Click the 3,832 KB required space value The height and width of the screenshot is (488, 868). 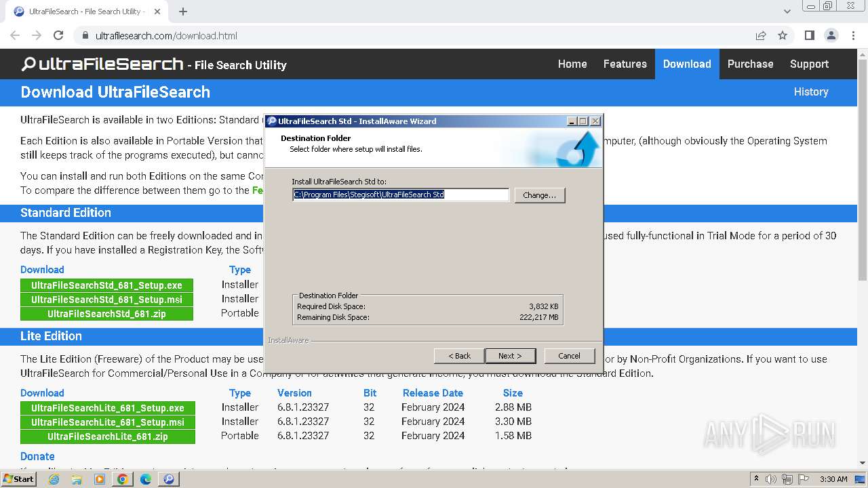[x=544, y=306]
